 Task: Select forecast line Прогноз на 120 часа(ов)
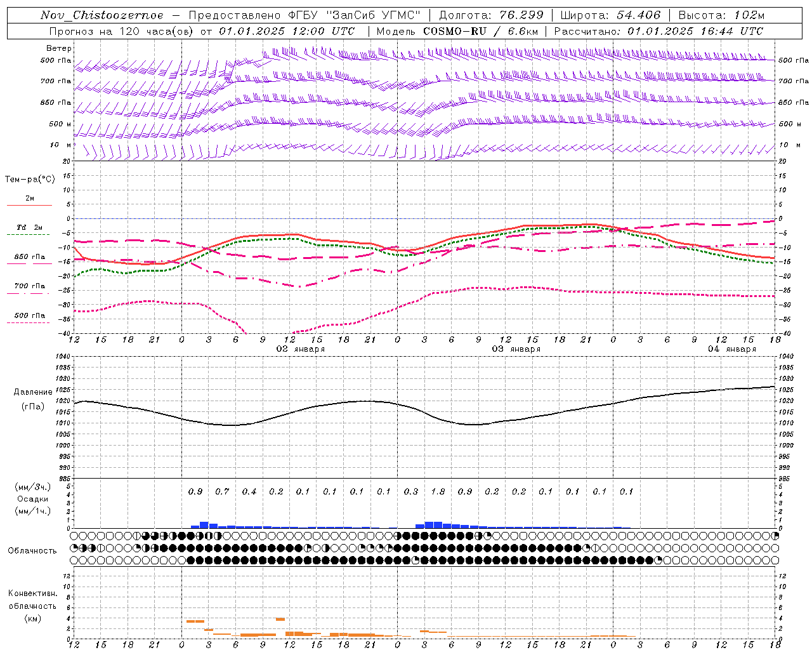point(122,31)
